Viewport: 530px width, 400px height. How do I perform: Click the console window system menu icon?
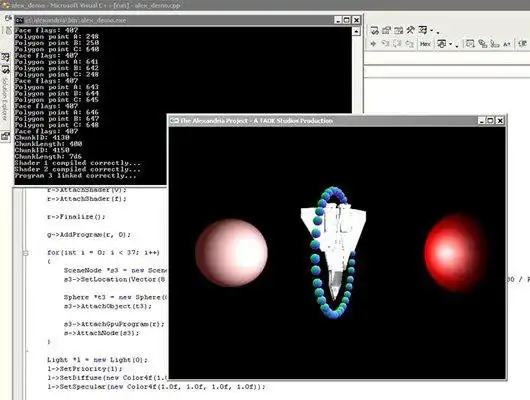pos(20,20)
